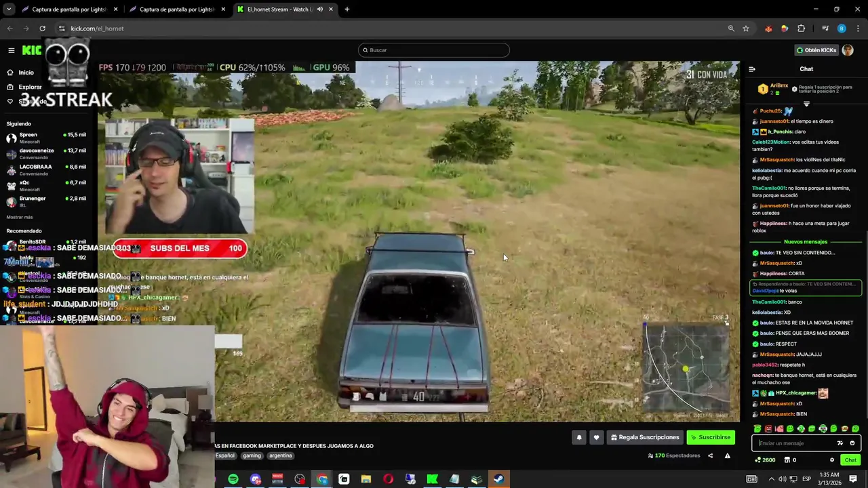The width and height of the screenshot is (868, 488).
Task: Expand following list with Mostrar más
Action: (20, 217)
